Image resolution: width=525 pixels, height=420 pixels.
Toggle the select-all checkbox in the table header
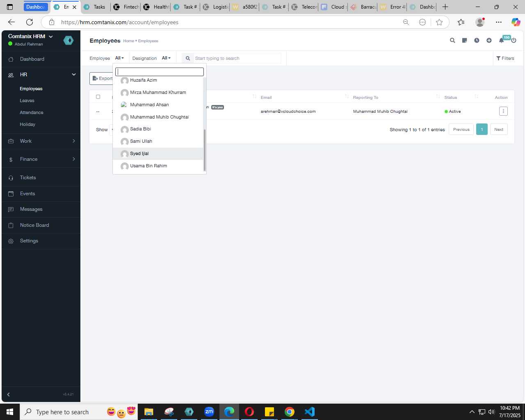click(98, 97)
